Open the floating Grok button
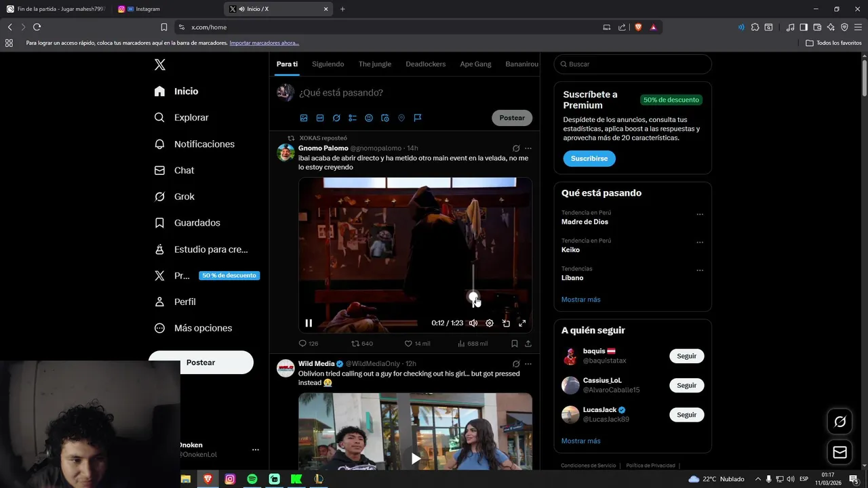The image size is (868, 488). (x=840, y=422)
